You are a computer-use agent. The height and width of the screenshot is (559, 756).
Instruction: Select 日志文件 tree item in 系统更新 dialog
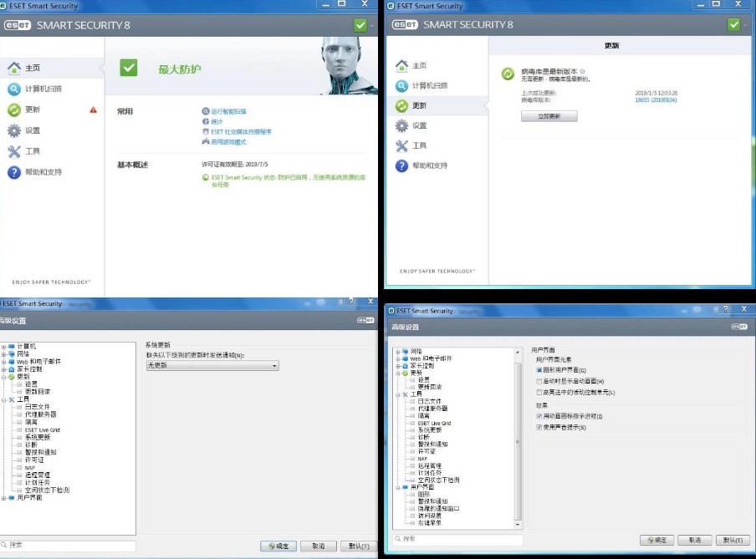(38, 407)
